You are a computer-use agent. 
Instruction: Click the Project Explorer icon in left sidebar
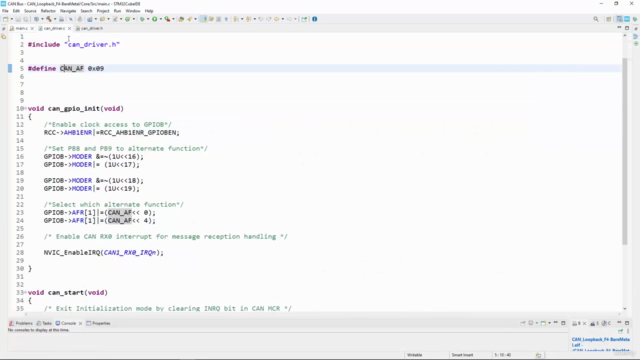pyautogui.click(x=4, y=37)
